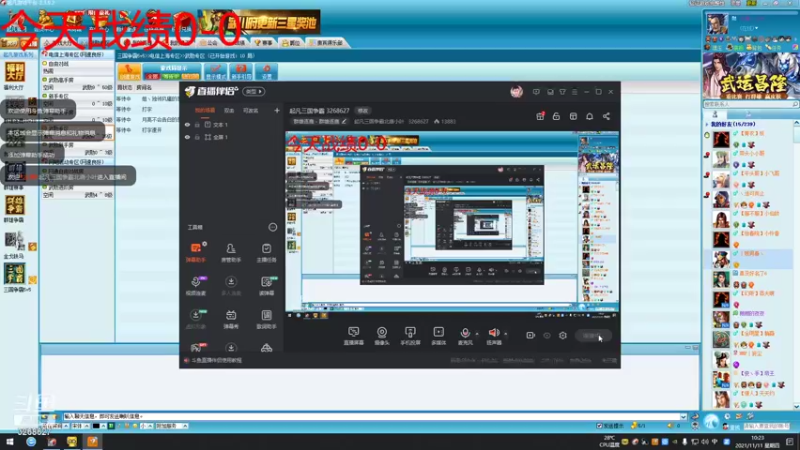
Task: Open 背包 tab in game lobby
Action: tap(291, 43)
